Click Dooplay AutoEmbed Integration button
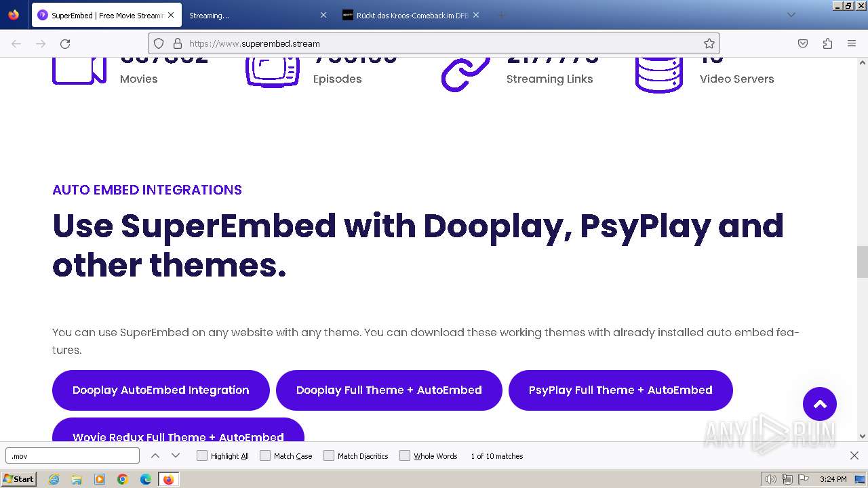The height and width of the screenshot is (488, 868). 161,390
